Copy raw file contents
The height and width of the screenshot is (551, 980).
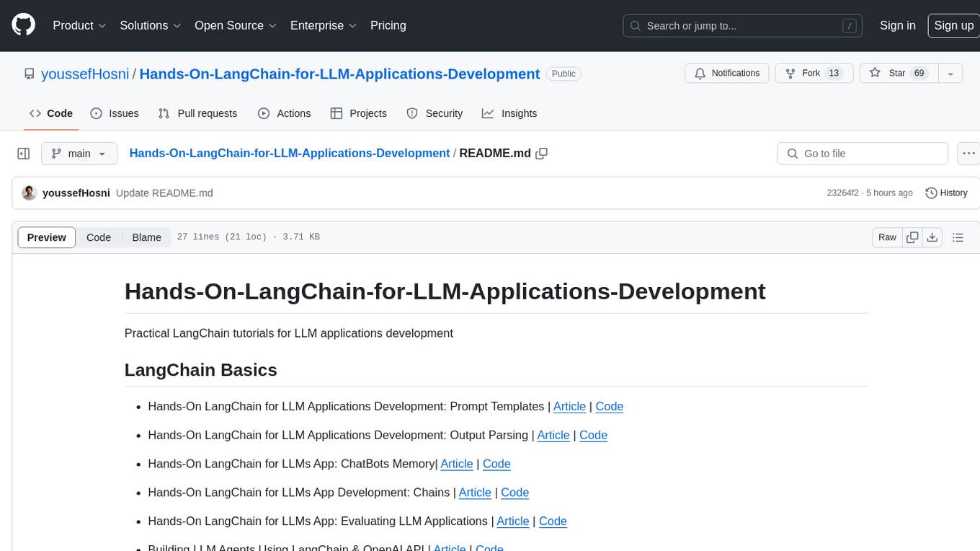coord(912,237)
